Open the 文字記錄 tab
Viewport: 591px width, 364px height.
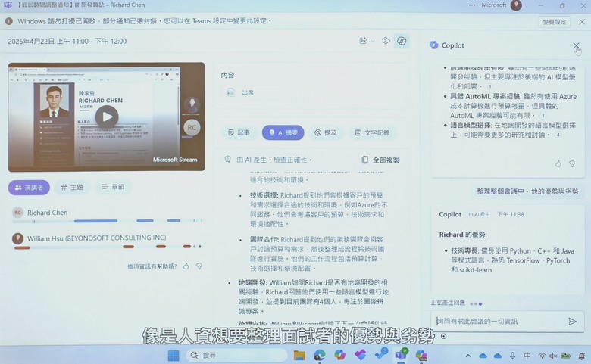coord(372,132)
